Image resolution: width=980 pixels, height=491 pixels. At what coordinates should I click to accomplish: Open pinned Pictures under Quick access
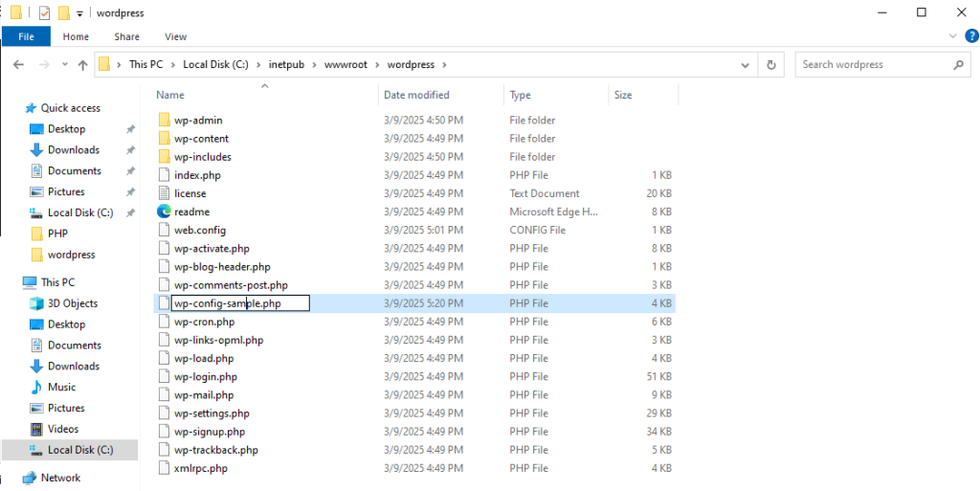[66, 191]
